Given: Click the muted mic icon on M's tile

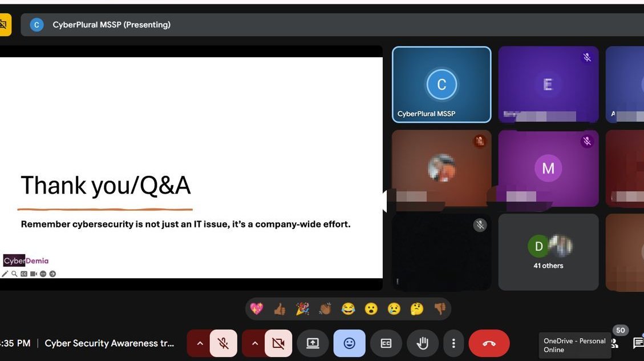Looking at the screenshot, I should tap(588, 142).
